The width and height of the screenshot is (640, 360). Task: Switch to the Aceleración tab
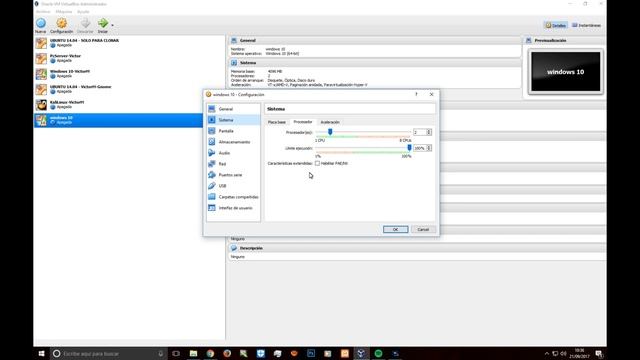[330, 122]
